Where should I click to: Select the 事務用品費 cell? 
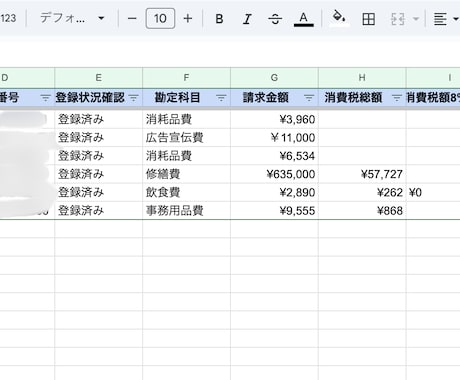186,211
